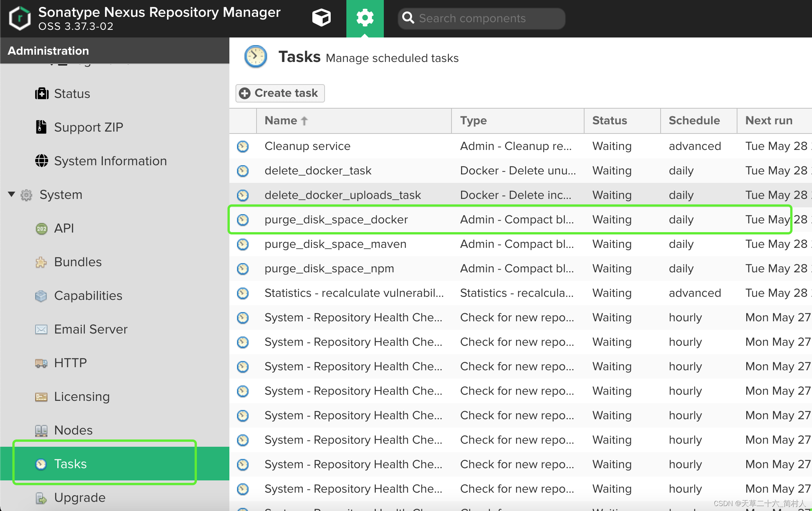Open the purge_disk_space_maven task row
Image resolution: width=812 pixels, height=511 pixels.
[x=521, y=244]
